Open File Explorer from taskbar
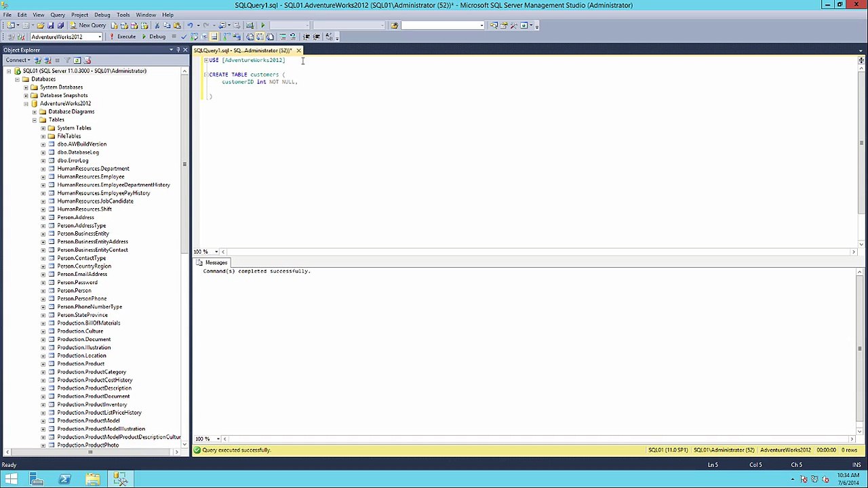This screenshot has width=868, height=488. point(93,479)
